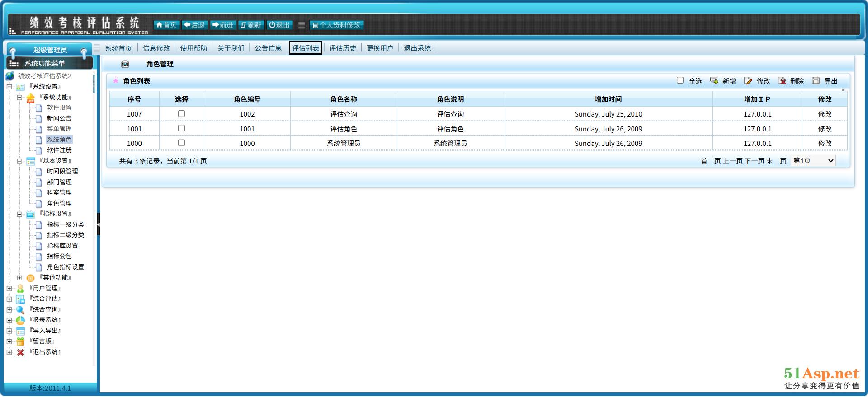Collapse the 『指标设置』 tree node
The height and width of the screenshot is (397, 868).
pos(19,214)
